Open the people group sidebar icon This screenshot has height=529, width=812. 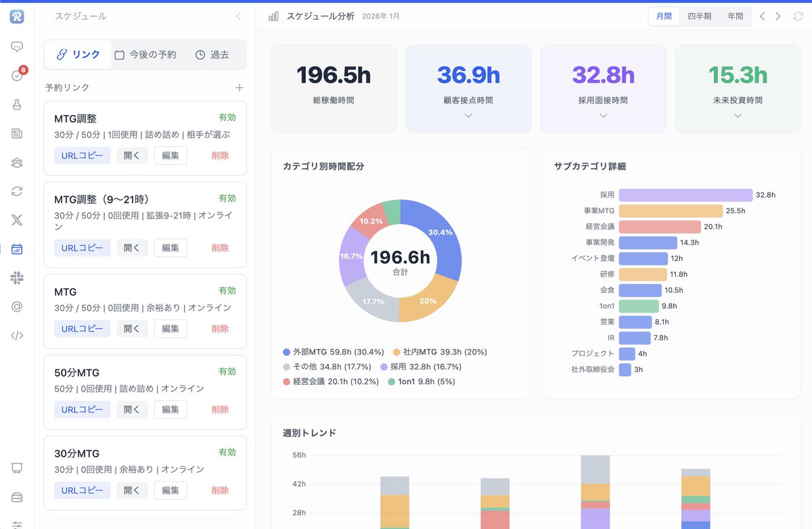tap(17, 162)
